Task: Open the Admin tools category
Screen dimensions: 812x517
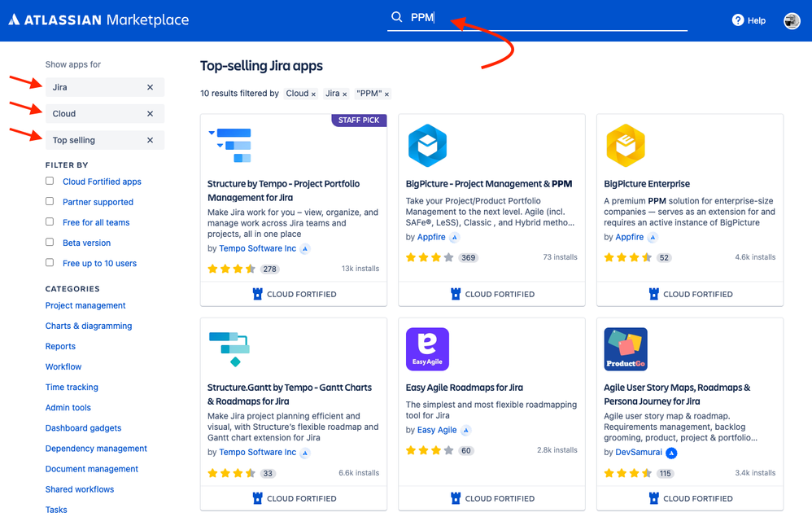Action: coord(68,408)
